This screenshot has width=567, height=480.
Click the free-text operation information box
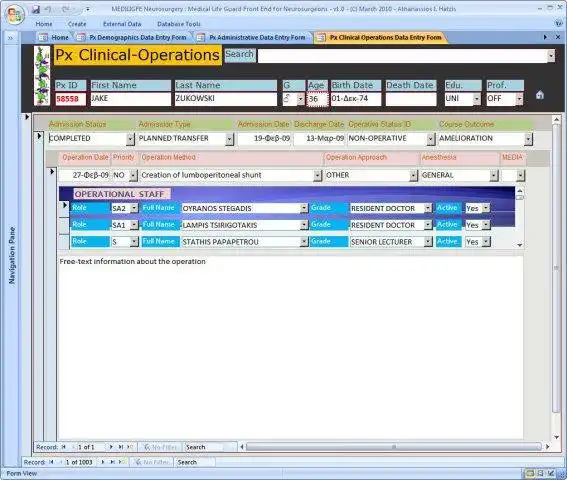(x=290, y=348)
